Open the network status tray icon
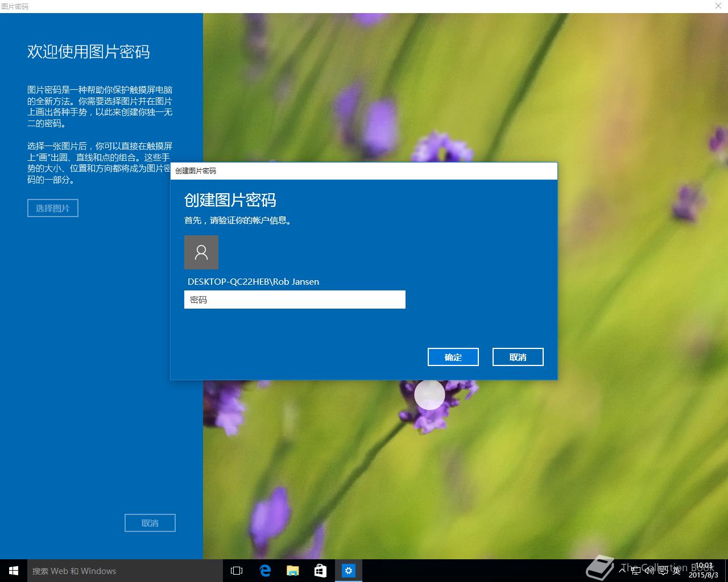The width and height of the screenshot is (728, 582). coord(636,571)
